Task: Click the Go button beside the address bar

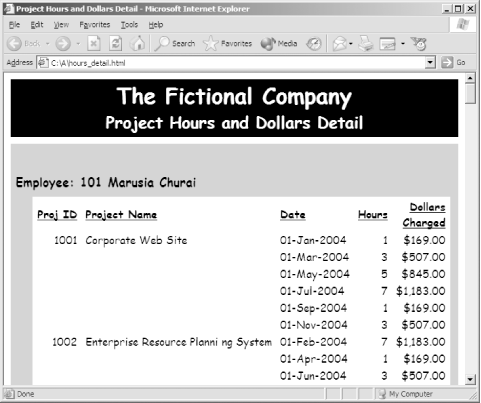Action: [x=454, y=63]
